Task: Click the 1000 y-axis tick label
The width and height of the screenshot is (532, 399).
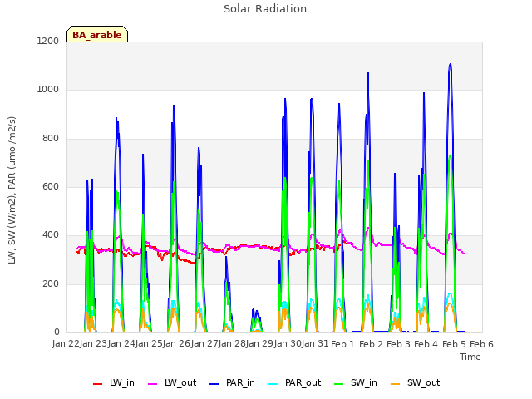Action: [48, 90]
